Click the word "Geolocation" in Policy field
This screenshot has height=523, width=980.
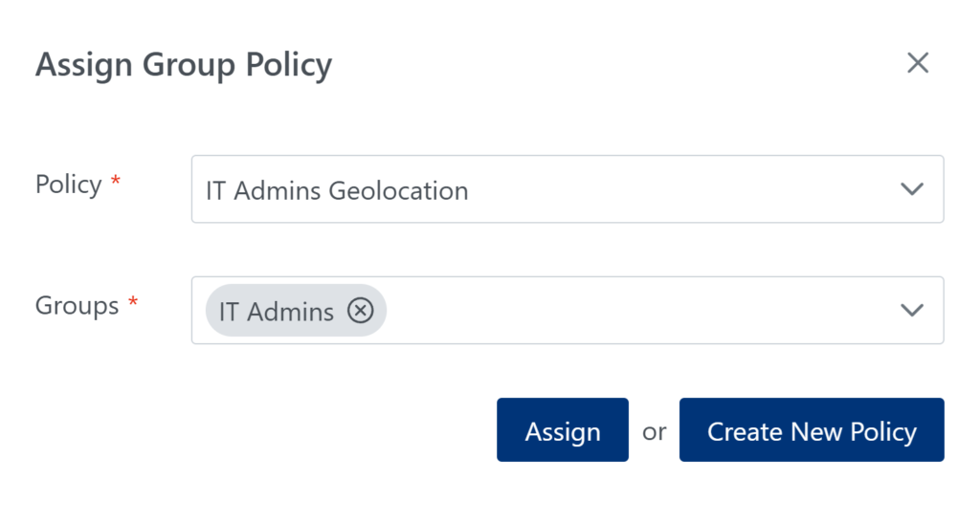[x=398, y=191]
